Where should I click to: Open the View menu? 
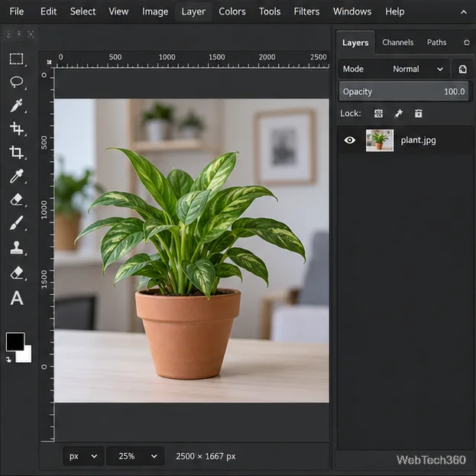pyautogui.click(x=118, y=11)
